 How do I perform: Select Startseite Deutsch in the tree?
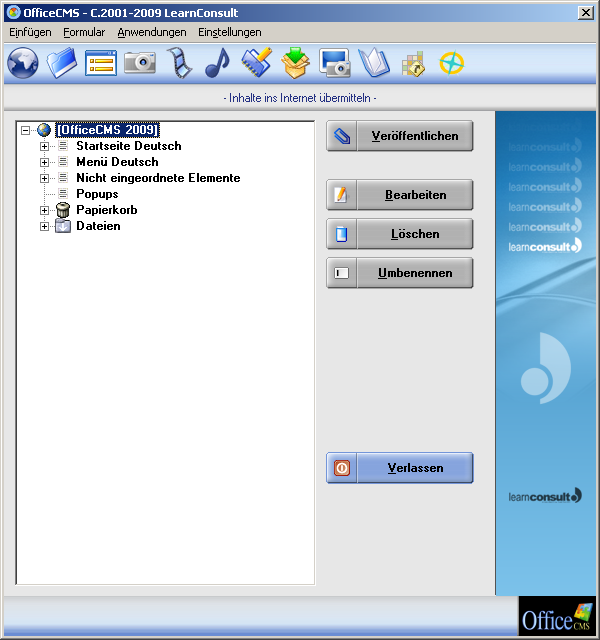click(129, 146)
